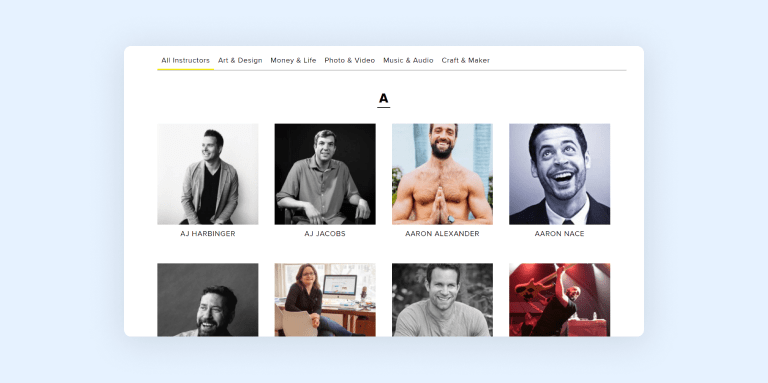Image resolution: width=768 pixels, height=383 pixels.
Task: Click the AARON ALEXANDER name link
Action: coord(442,234)
